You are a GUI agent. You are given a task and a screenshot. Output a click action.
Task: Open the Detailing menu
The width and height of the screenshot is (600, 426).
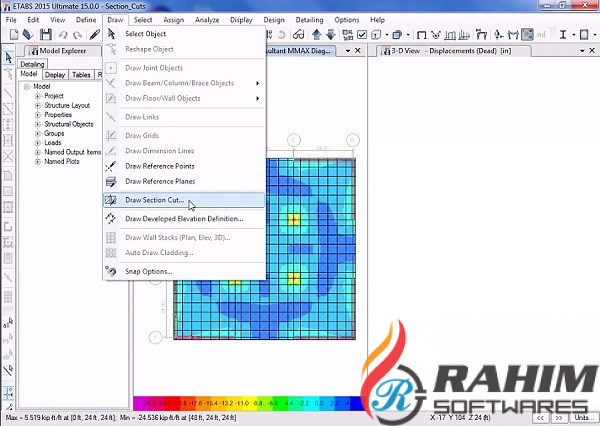tap(309, 20)
